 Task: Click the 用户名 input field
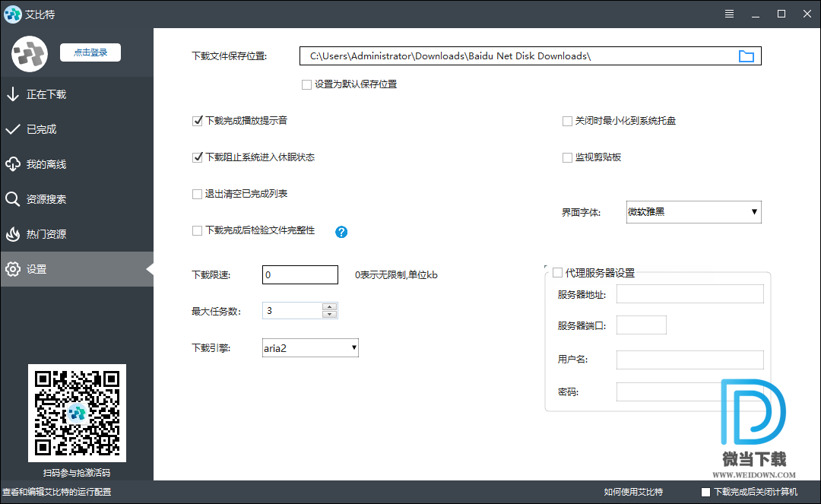tap(690, 360)
